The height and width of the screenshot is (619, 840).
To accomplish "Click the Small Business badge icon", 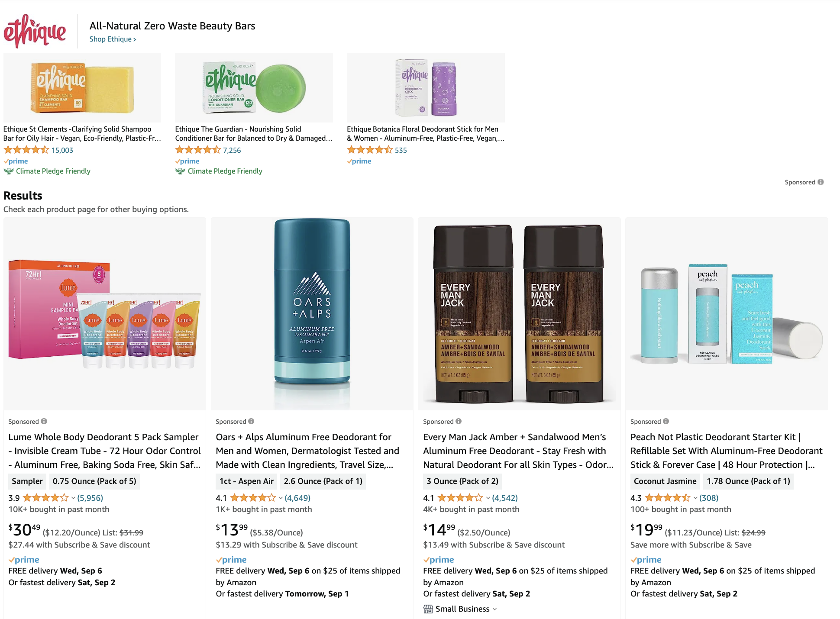I will [428, 609].
